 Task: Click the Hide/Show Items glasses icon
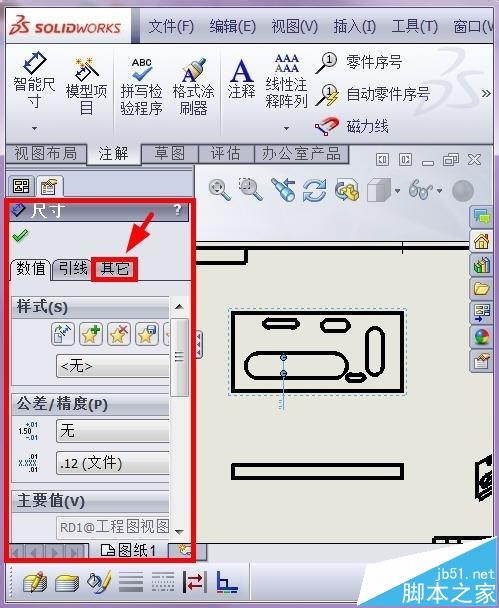421,190
